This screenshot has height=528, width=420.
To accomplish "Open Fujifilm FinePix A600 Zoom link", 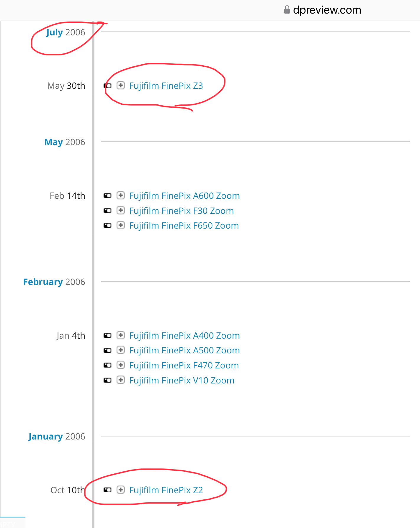I will tap(184, 196).
